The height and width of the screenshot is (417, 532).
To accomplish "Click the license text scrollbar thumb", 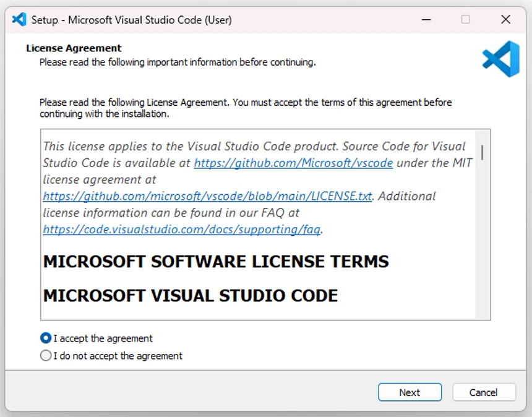I will click(482, 152).
